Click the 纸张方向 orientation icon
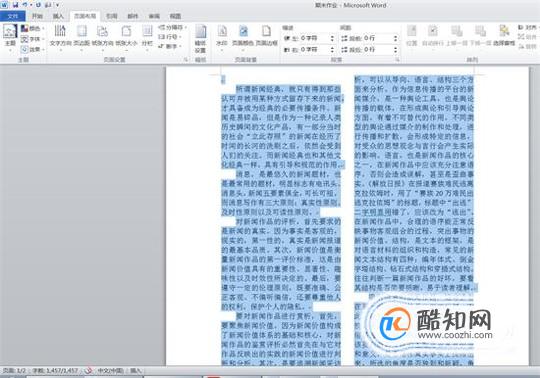The image size is (540, 378). (102, 36)
